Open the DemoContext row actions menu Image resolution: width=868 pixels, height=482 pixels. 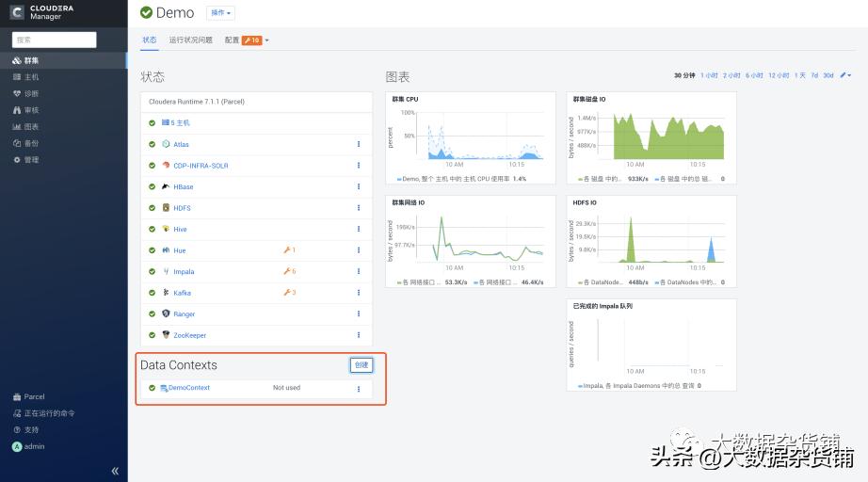[359, 389]
